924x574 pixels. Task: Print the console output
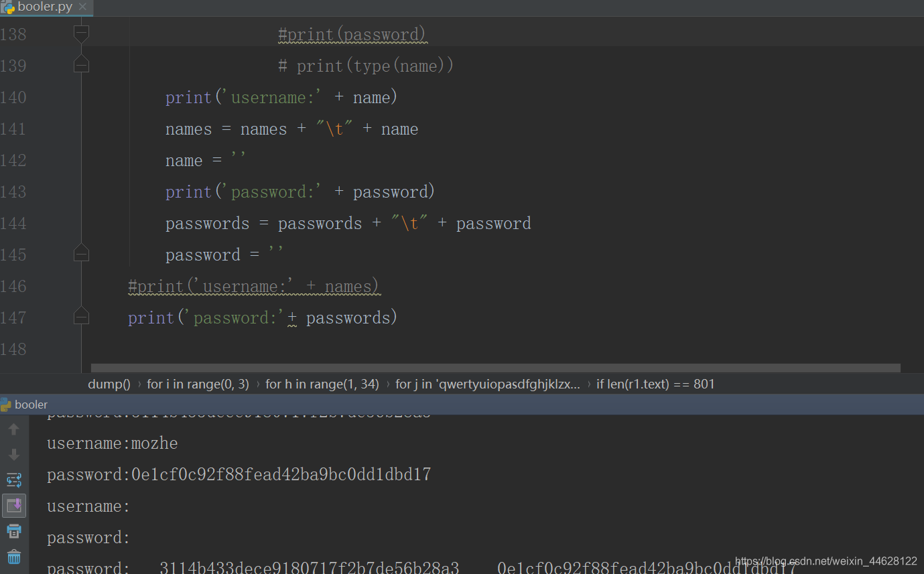(14, 531)
